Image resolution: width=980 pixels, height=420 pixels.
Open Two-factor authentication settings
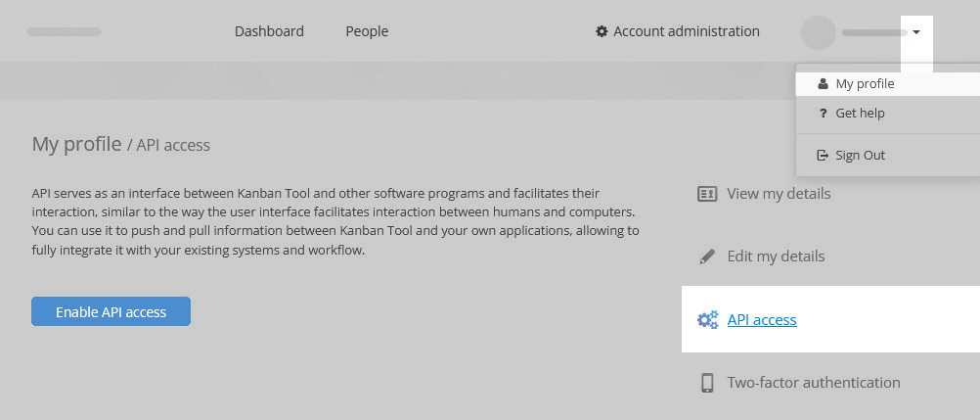(814, 383)
